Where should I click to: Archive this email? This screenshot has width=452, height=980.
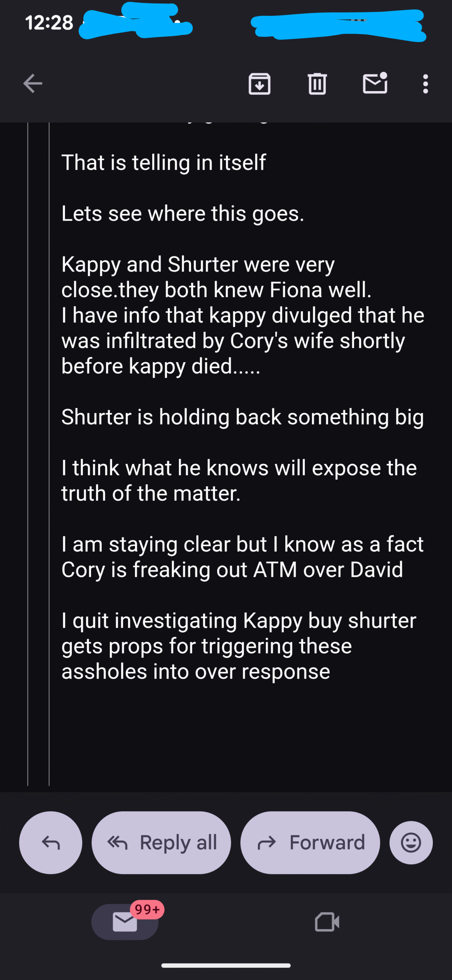pos(260,83)
